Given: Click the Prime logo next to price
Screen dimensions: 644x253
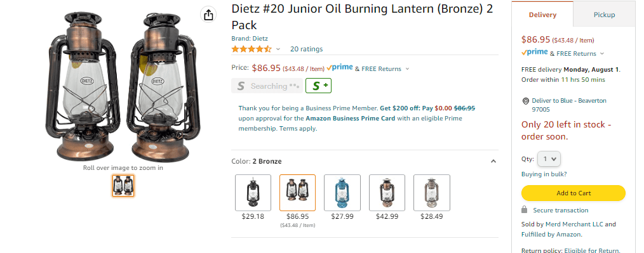Looking at the screenshot, I should click(x=340, y=68).
